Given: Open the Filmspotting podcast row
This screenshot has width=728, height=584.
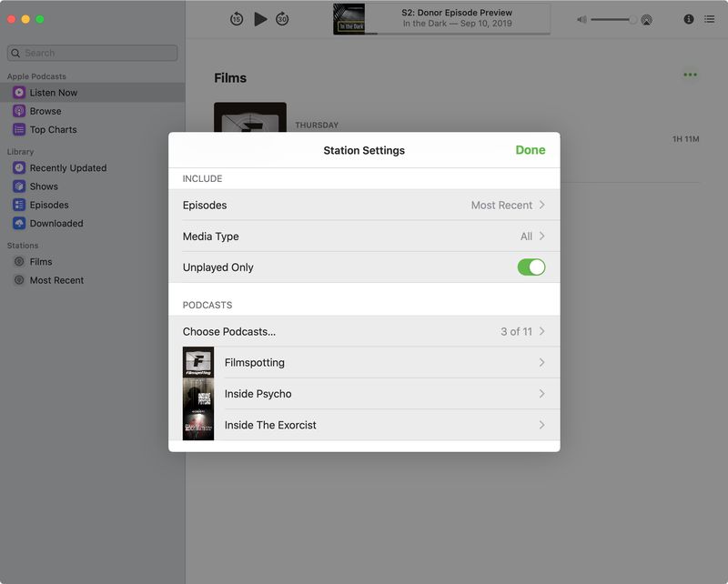Looking at the screenshot, I should click(364, 362).
